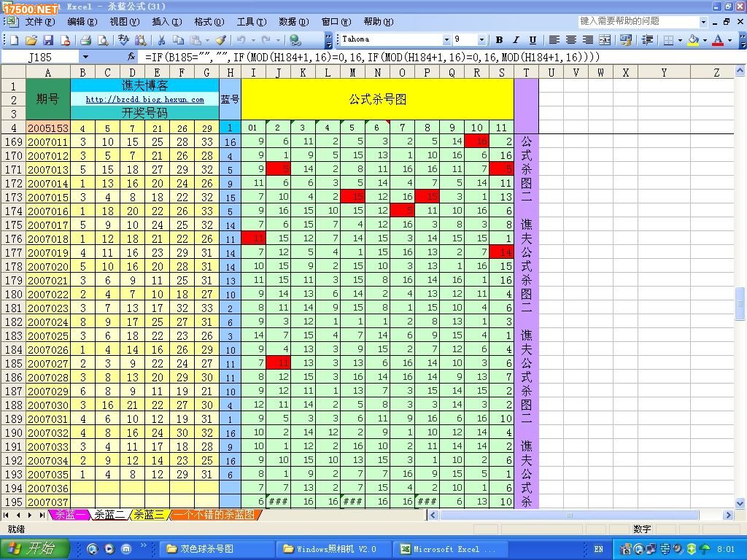Open the Undo history dropdown arrow

[x=253, y=40]
